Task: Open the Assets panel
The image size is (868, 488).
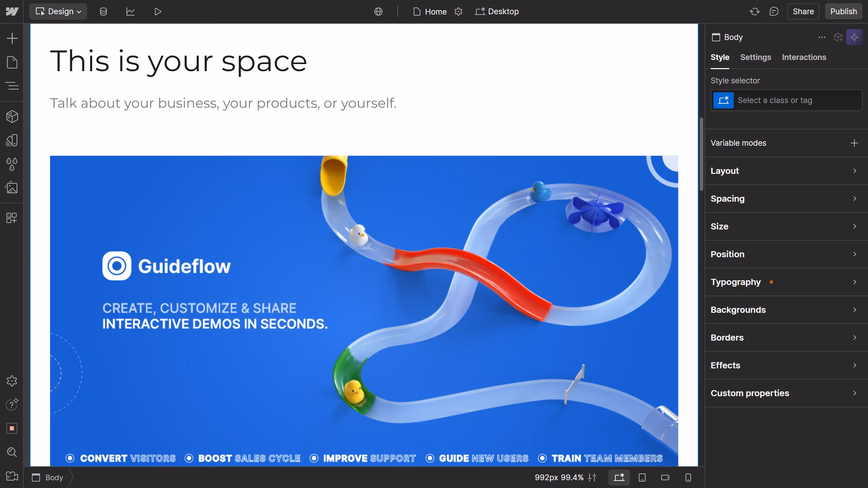Action: pyautogui.click(x=12, y=188)
